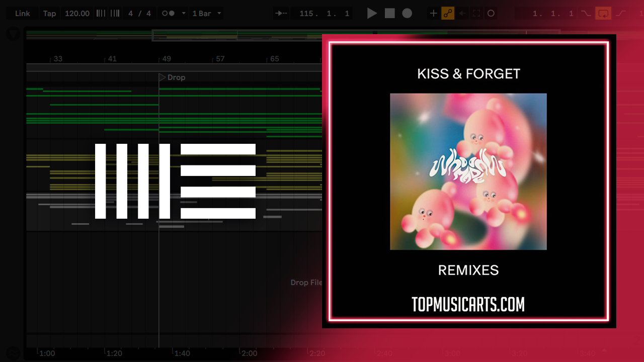Toggle the Metronome circles button
The height and width of the screenshot is (362, 644).
[168, 14]
